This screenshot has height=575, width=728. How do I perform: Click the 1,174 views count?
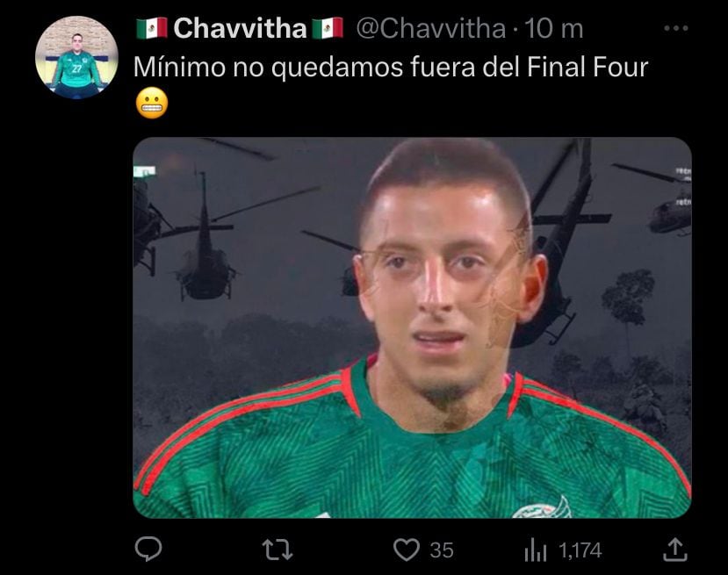(580, 550)
